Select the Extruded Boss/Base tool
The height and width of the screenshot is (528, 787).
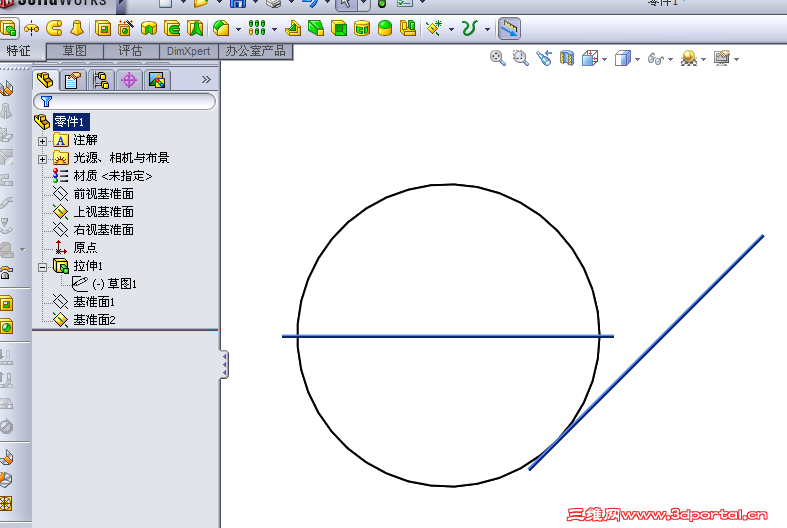[x=9, y=28]
